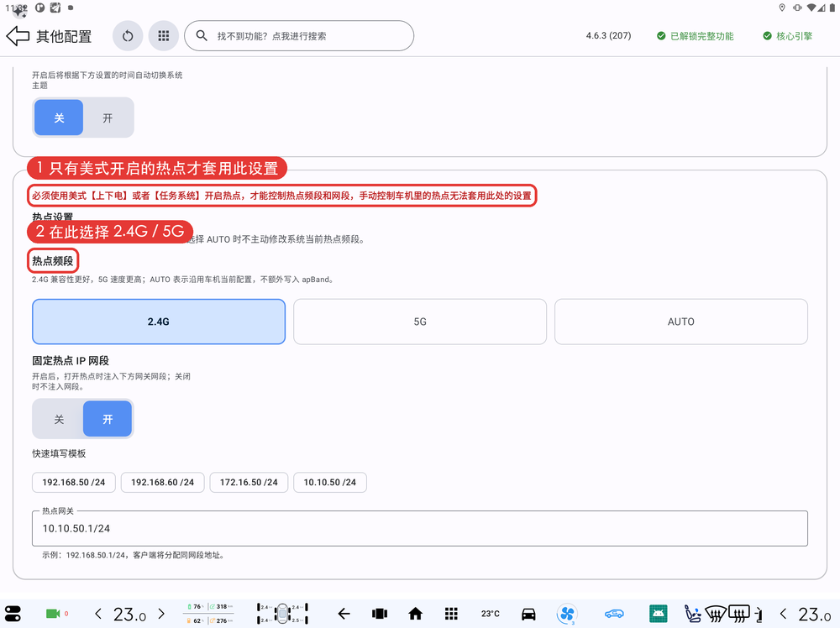Open the green dashcam camera icon
This screenshot has width=840, height=628.
tap(53, 614)
